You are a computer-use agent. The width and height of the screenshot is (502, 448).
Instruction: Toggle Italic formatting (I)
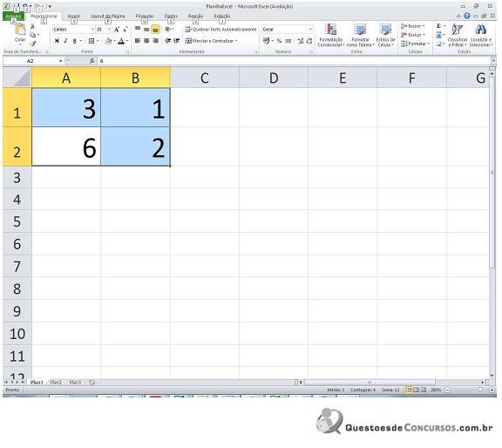(x=65, y=41)
